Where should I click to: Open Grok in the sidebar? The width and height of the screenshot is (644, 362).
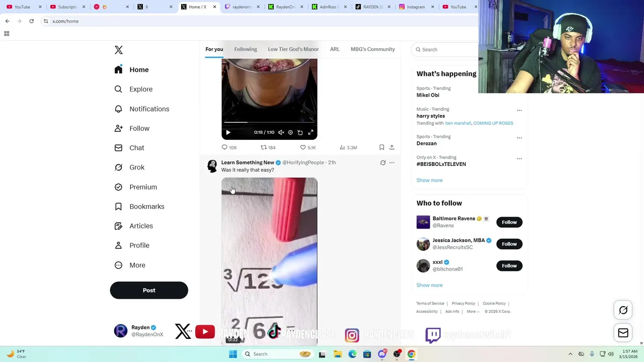point(130,167)
